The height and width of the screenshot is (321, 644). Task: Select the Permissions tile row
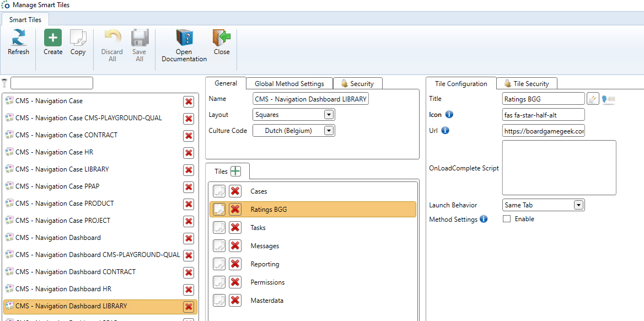click(313, 282)
